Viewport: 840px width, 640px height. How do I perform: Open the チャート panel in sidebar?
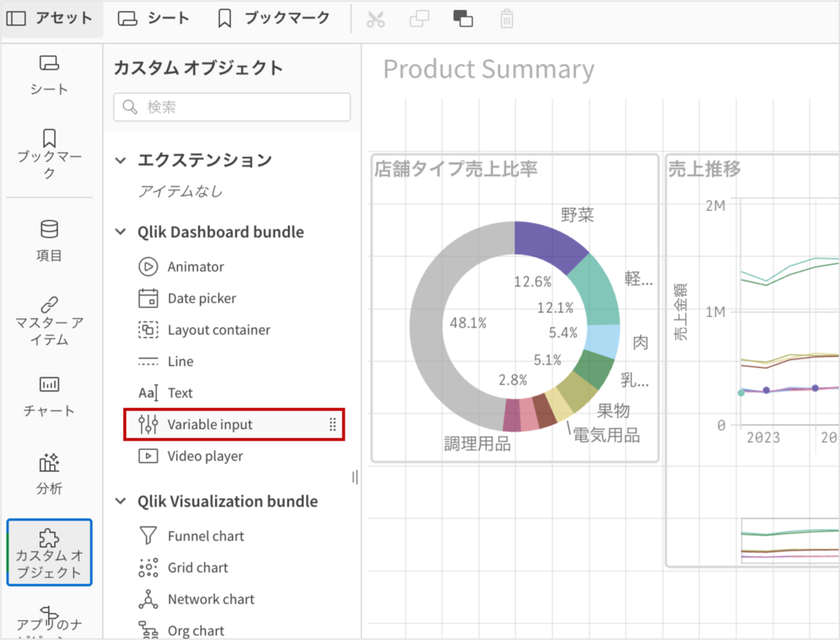(x=49, y=396)
